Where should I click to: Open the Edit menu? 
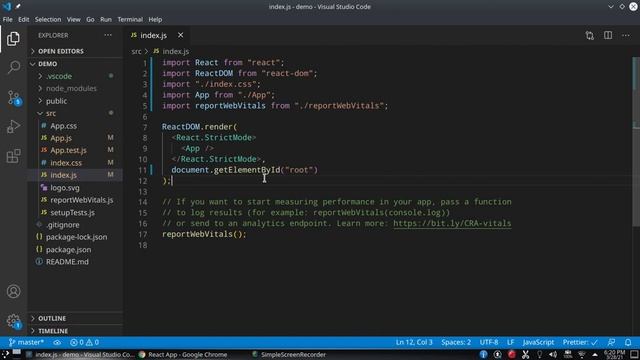(24, 19)
